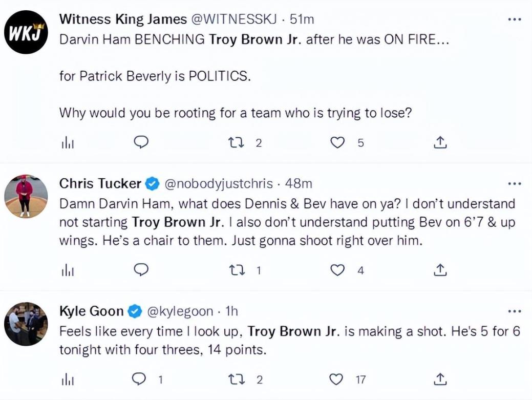532x400 pixels.
Task: View analytics for Witness King James' tweet
Action: pos(68,143)
